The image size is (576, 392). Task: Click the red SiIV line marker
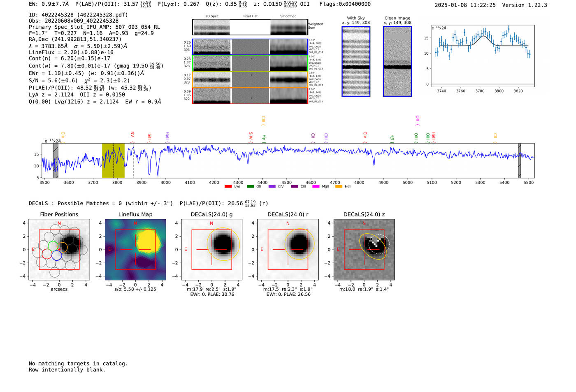point(251,137)
